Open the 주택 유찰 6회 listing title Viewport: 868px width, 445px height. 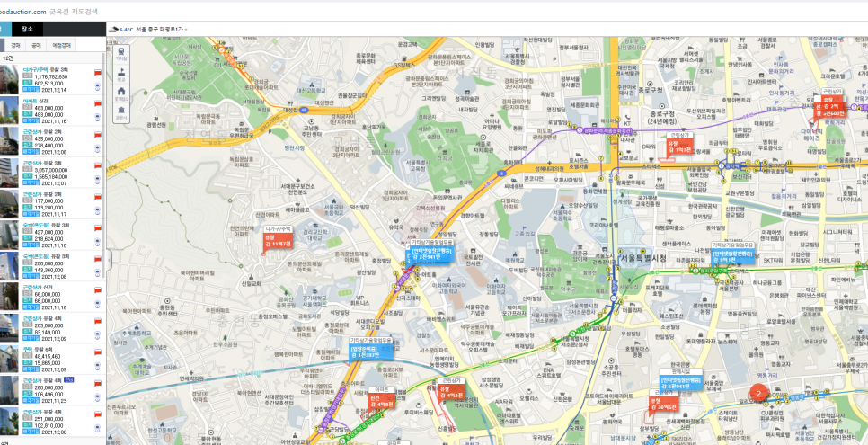click(38, 350)
